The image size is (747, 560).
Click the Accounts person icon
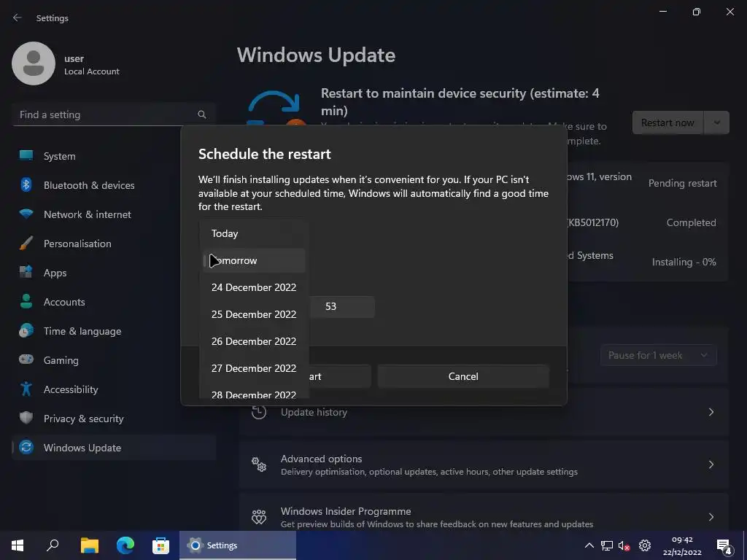tap(26, 301)
